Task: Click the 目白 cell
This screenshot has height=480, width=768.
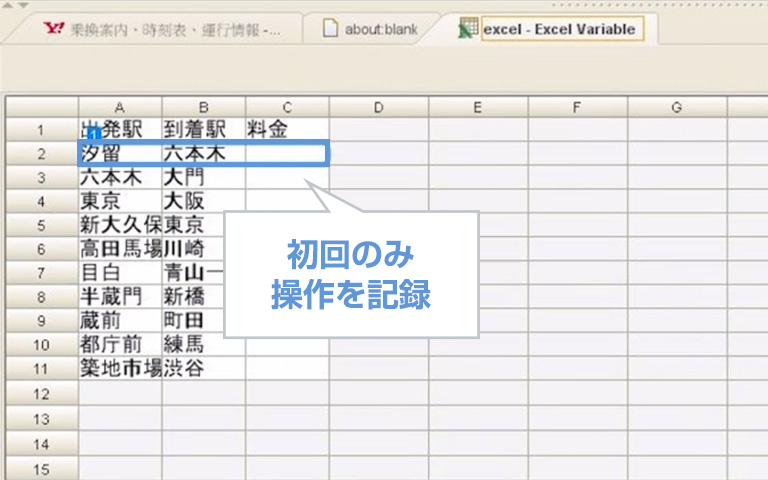Action: [120, 273]
